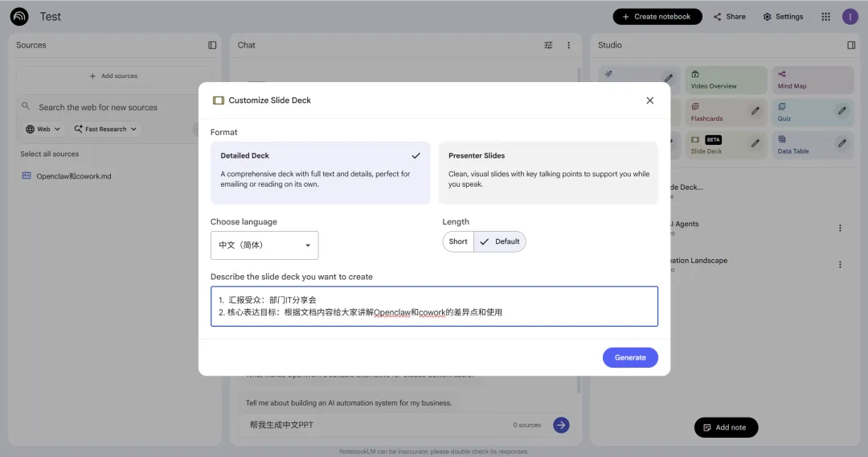Screen dimensions: 868x457
Task: Click suggestion about building AI automation system
Action: [x=349, y=403]
